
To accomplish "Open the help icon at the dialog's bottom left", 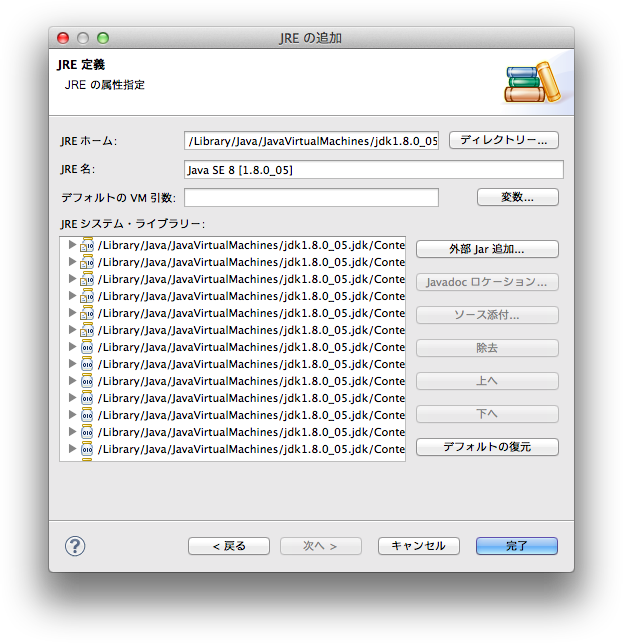I will pos(75,546).
